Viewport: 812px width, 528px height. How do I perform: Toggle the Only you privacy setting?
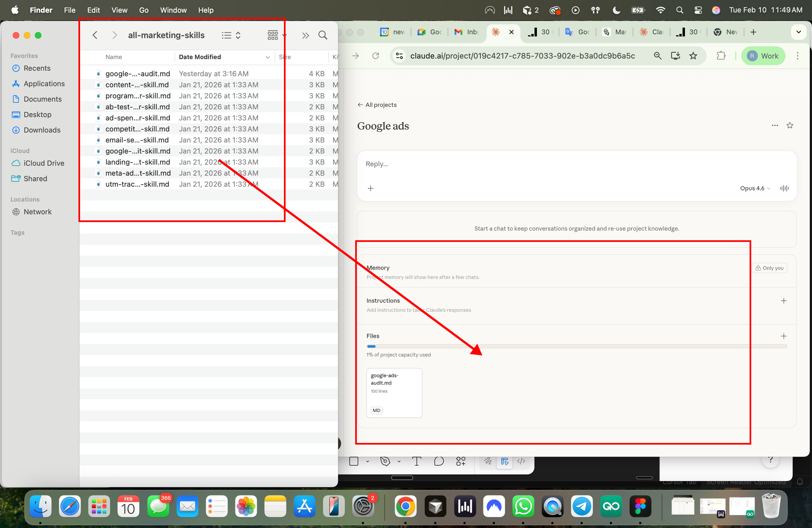tap(769, 268)
